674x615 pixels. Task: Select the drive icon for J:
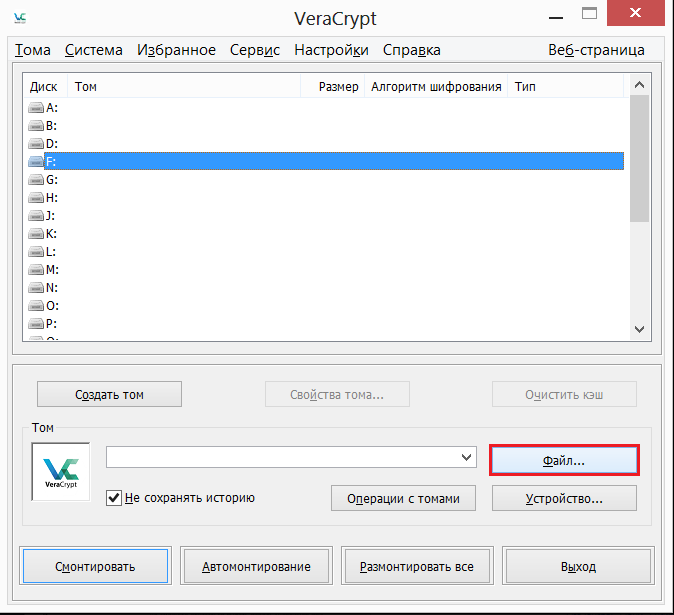tap(36, 215)
